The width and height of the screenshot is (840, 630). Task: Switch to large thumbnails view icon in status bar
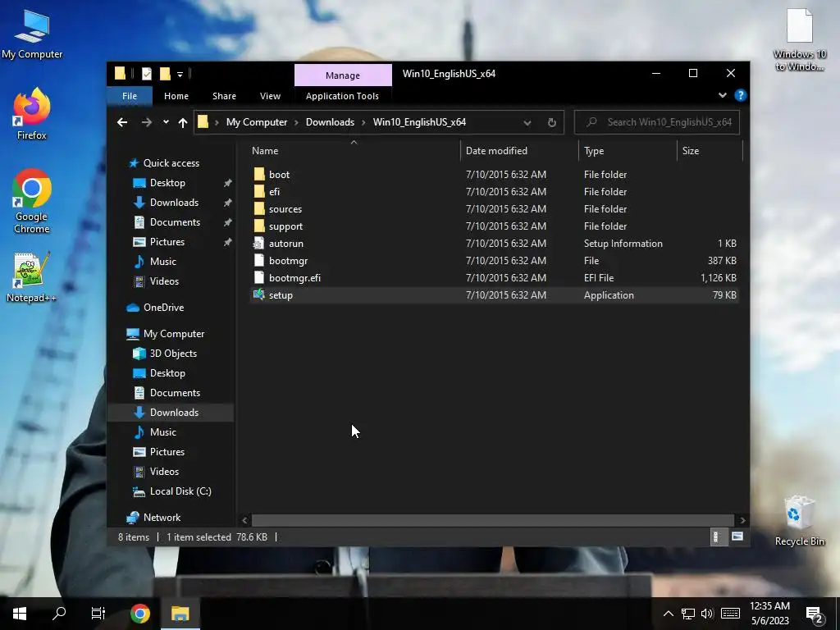[x=737, y=536]
